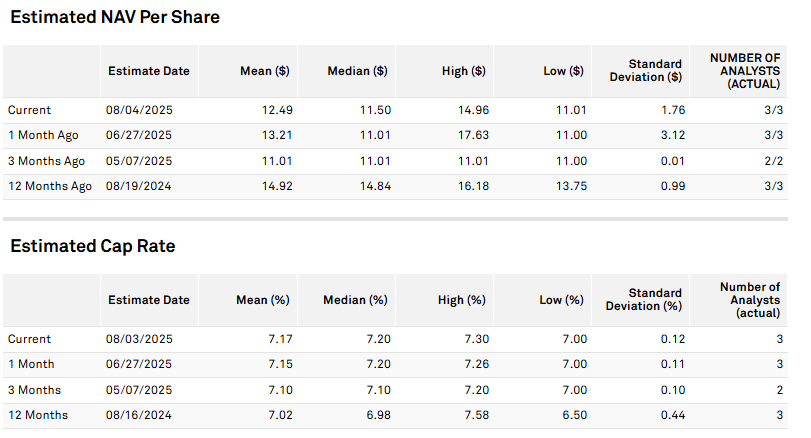Click the "Estimated NAV Per Share" heading
811x438 pixels.
(112, 17)
